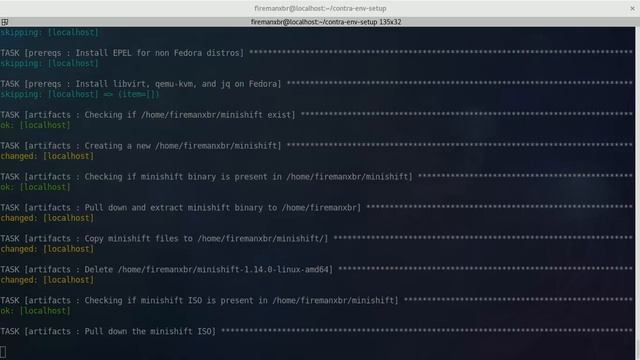Screen dimensions: 640x360
Task: Click 'ok: [localhost]' under Checking minishift exist
Action: [x=36, y=125]
